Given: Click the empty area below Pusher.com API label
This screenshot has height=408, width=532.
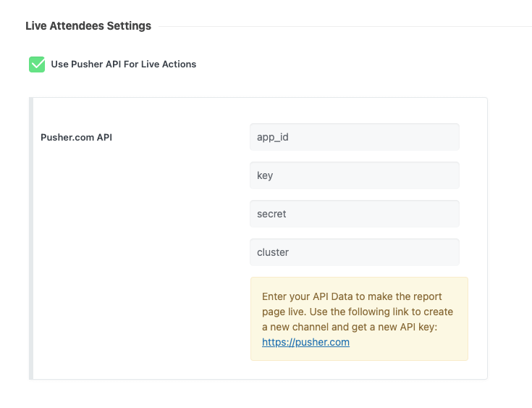Looking at the screenshot, I should [x=138, y=254].
